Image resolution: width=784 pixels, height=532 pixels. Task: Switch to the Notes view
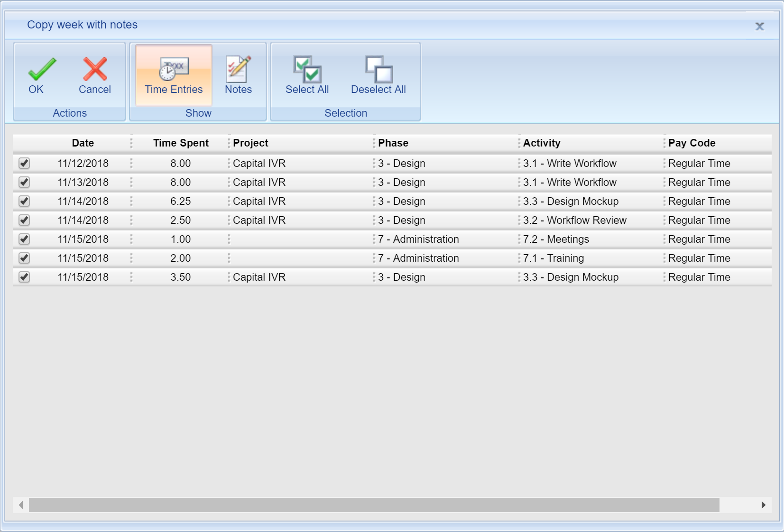coord(238,76)
